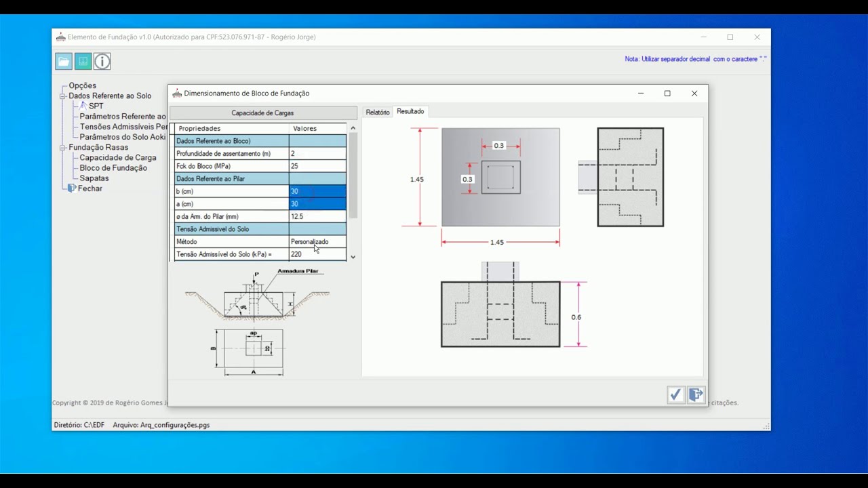
Task: Click the block plan view drawing
Action: 500,177
